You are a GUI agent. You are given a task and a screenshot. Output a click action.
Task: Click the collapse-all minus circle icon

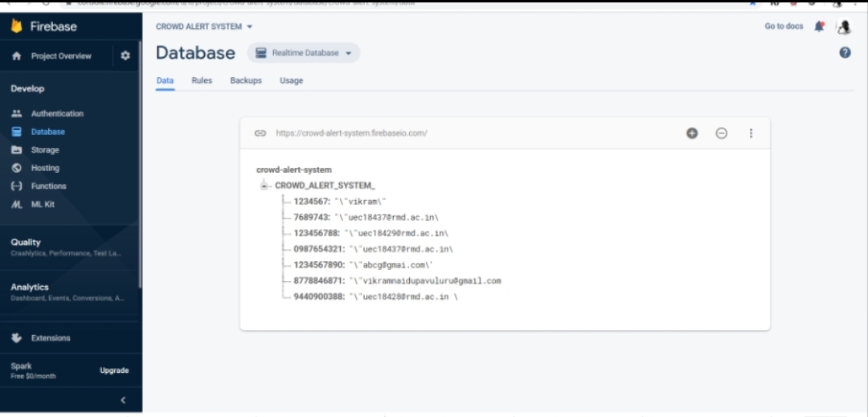tap(721, 133)
